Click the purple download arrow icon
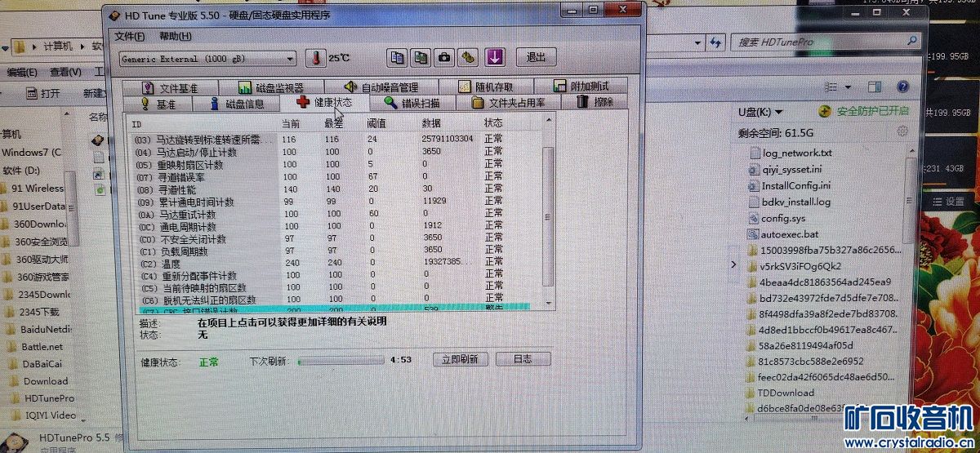 tap(494, 57)
